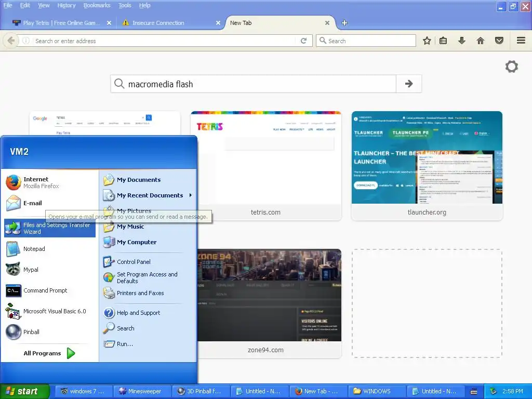Open the Bookmarks menu
Image resolution: width=532 pixels, height=399 pixels.
[x=97, y=5]
